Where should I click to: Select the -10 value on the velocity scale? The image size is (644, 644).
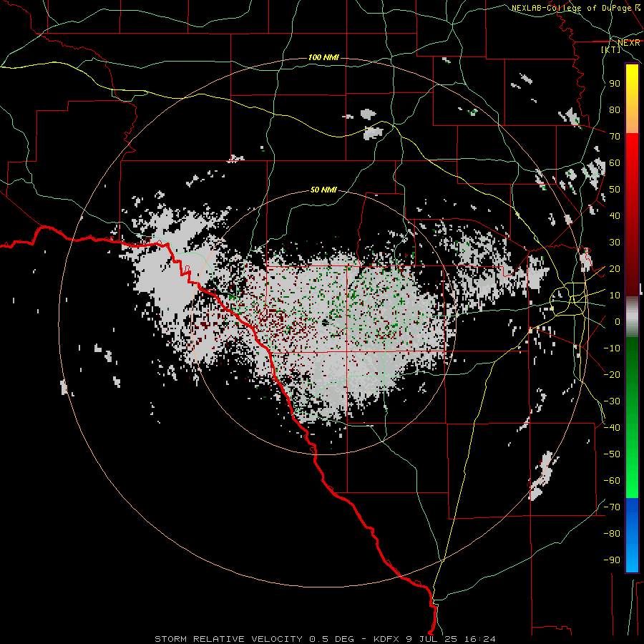click(612, 348)
